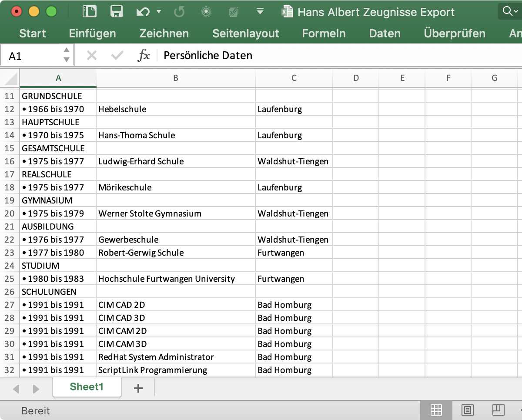The width and height of the screenshot is (522, 420).
Task: Save the workbook with the floppy disk icon
Action: 116,11
